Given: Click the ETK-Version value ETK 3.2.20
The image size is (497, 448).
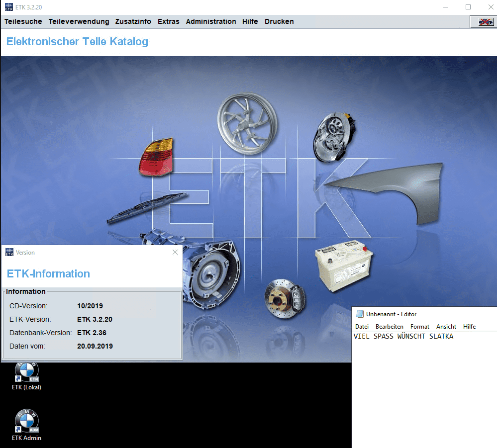Looking at the screenshot, I should pos(95,319).
